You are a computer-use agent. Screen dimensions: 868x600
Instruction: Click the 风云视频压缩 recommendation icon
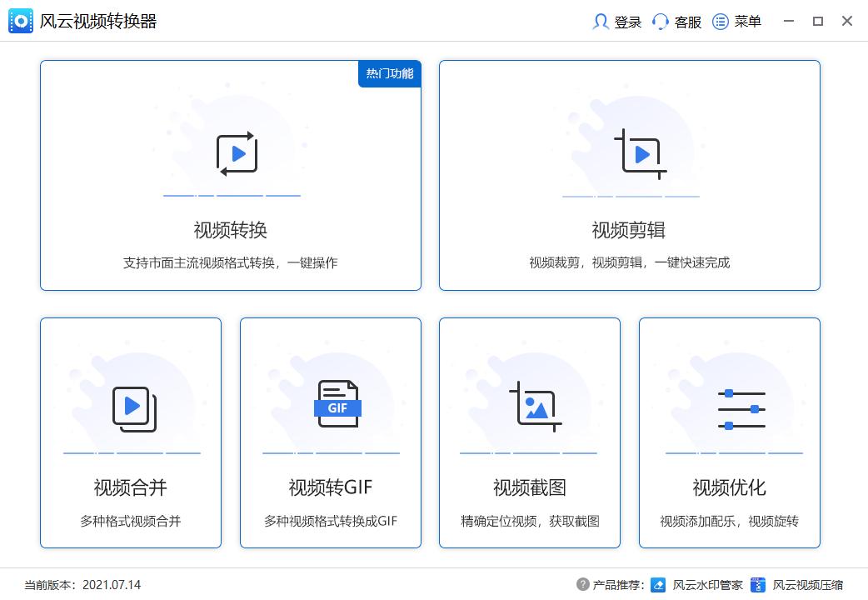(x=756, y=585)
